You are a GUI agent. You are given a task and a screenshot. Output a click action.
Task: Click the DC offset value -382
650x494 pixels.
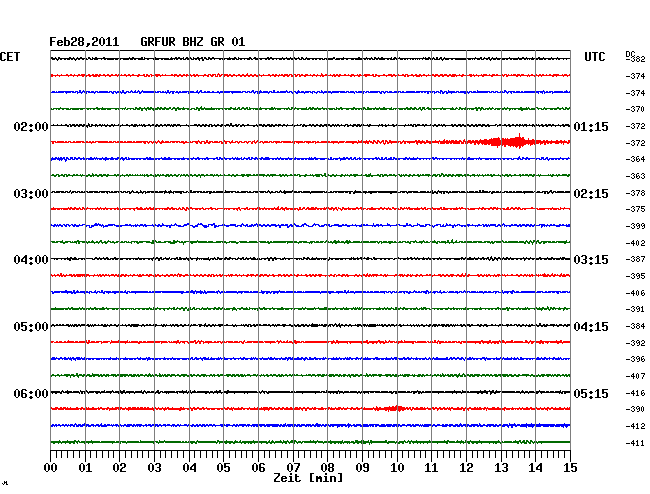635,59
